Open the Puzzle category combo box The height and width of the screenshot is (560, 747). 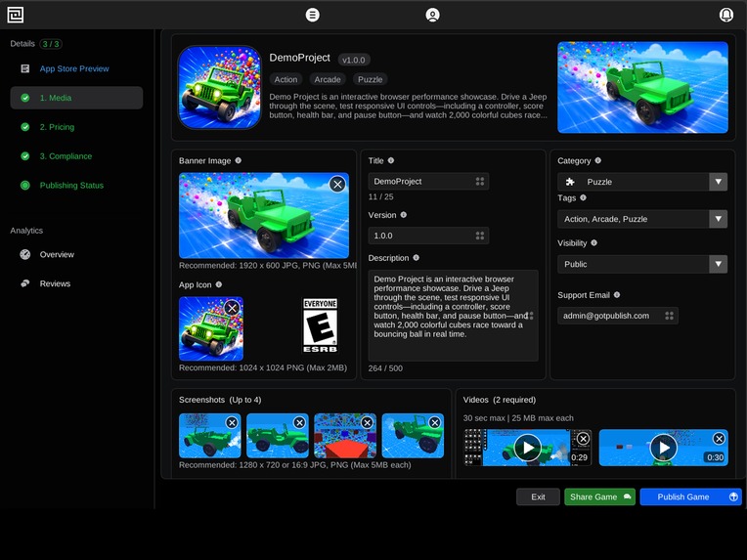[642, 182]
